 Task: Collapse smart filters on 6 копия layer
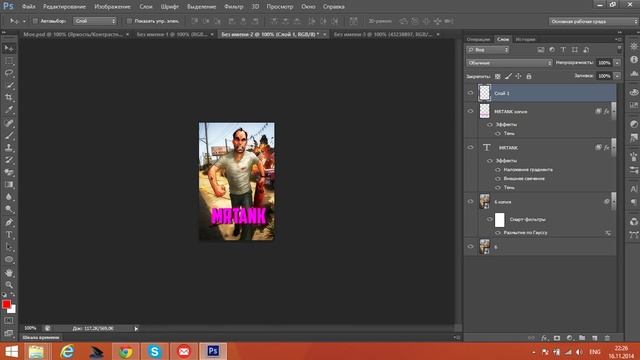(613, 202)
